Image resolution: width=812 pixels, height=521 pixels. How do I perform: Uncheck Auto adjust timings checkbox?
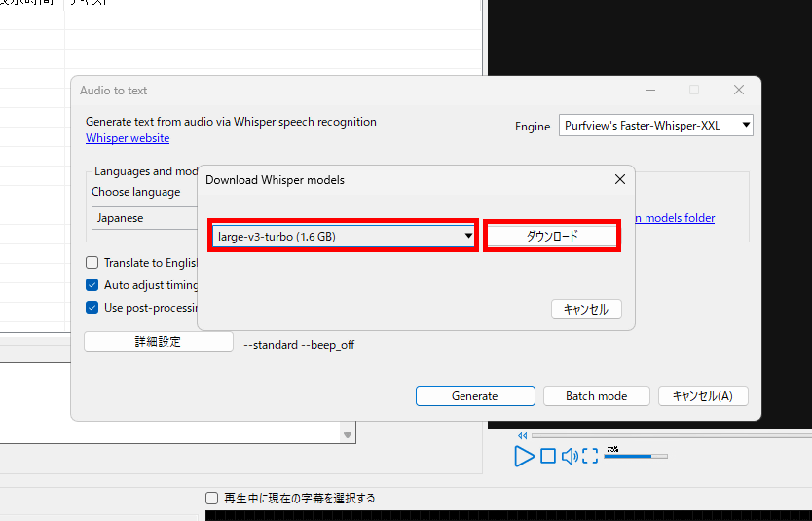click(92, 284)
